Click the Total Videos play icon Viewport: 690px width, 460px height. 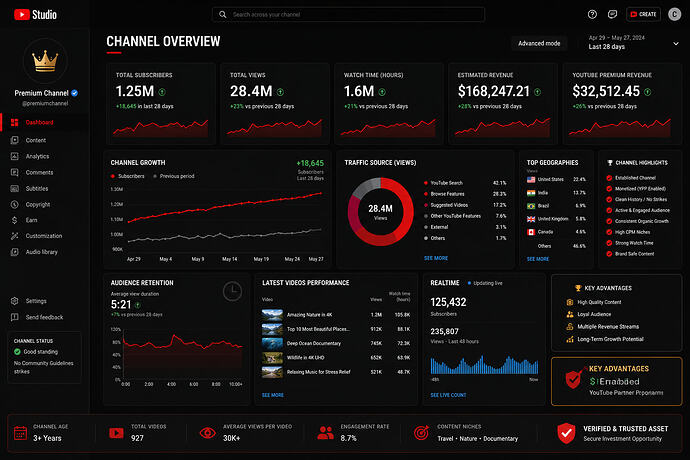116,433
